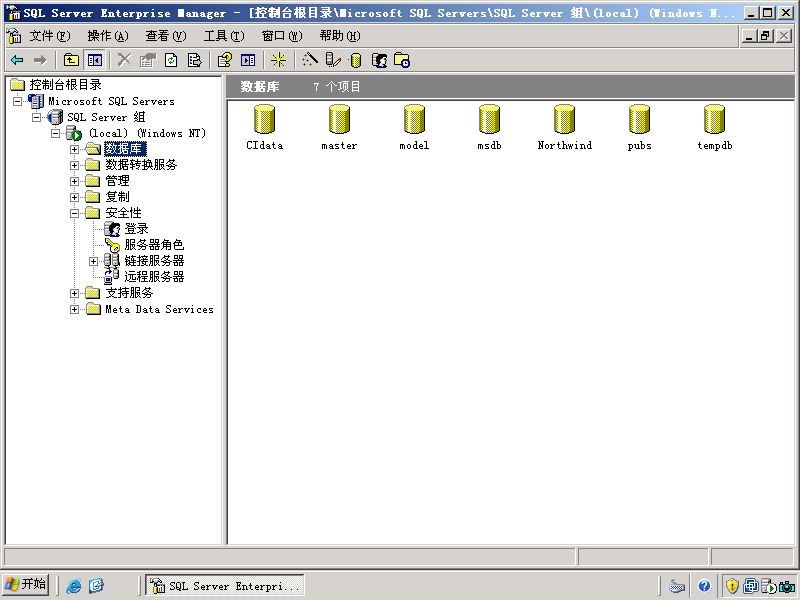The width and height of the screenshot is (800, 600).
Task: Click the grey Forward arrow in toolbar
Action: coord(40,60)
